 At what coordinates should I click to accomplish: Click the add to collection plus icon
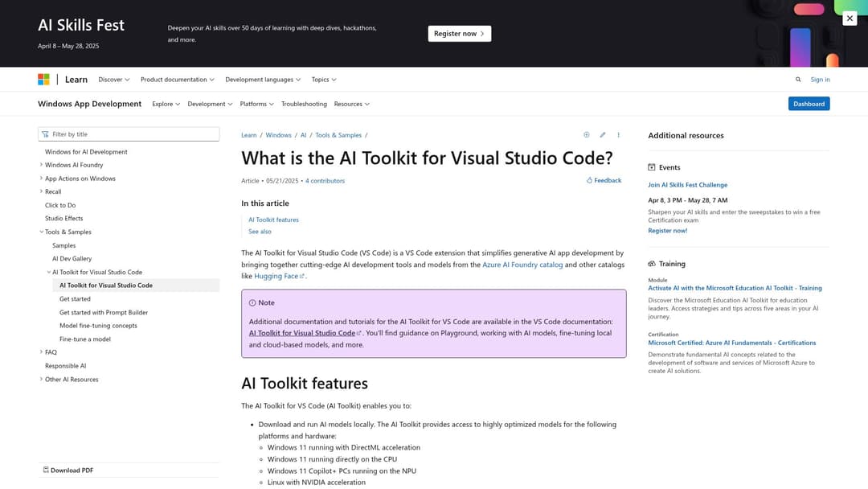pyautogui.click(x=586, y=134)
